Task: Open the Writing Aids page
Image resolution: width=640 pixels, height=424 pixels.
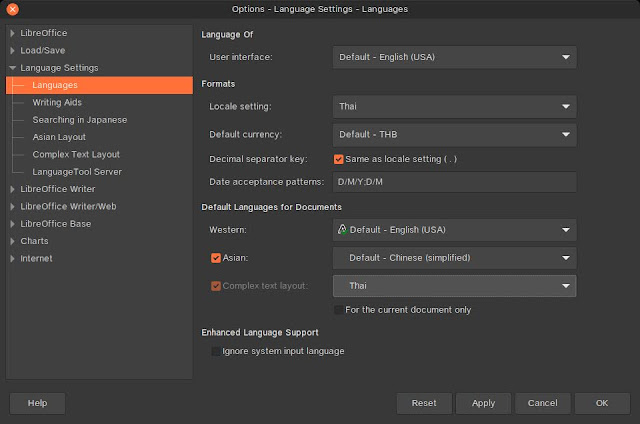Action: click(57, 102)
